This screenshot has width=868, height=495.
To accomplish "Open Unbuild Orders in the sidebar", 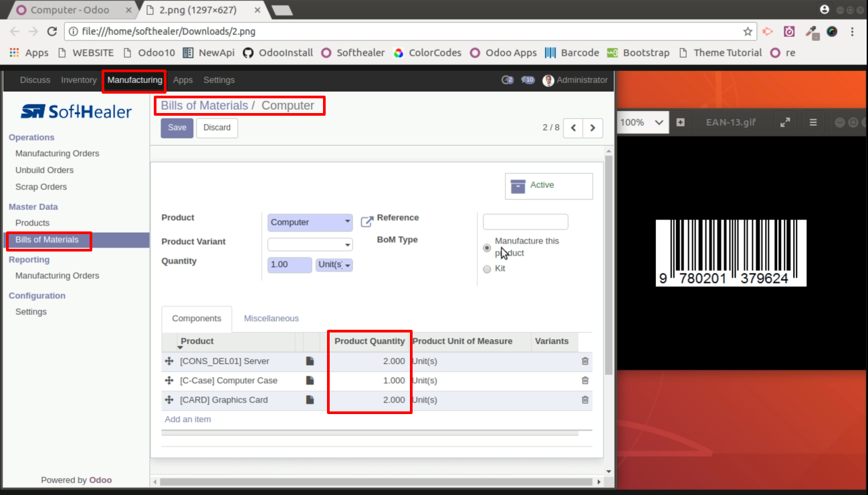I will 44,170.
